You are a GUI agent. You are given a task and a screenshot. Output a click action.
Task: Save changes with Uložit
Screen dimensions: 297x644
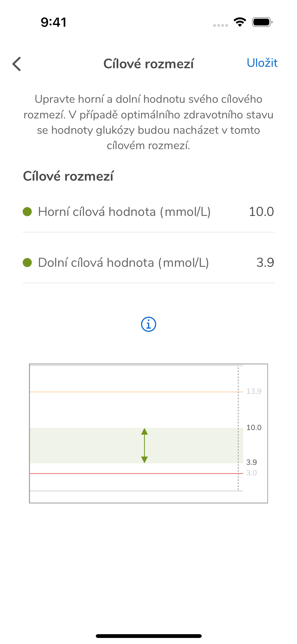click(262, 63)
